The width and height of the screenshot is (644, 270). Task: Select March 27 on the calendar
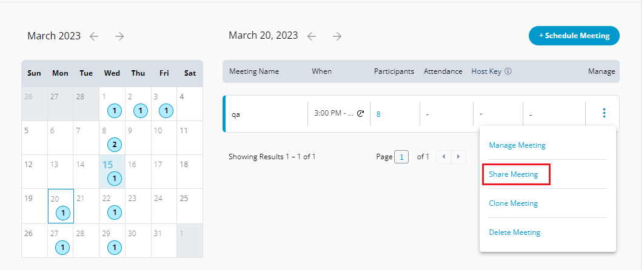click(x=53, y=233)
